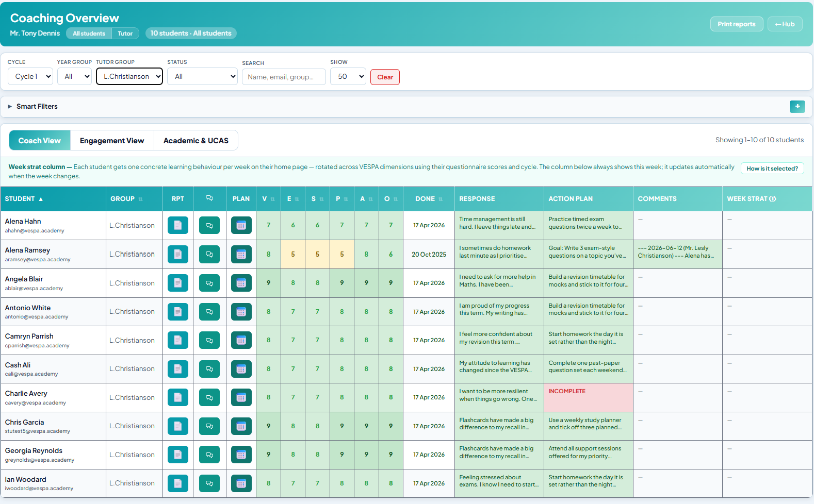Open Antonio White's plan calendar icon
814x504 pixels.
(x=241, y=312)
